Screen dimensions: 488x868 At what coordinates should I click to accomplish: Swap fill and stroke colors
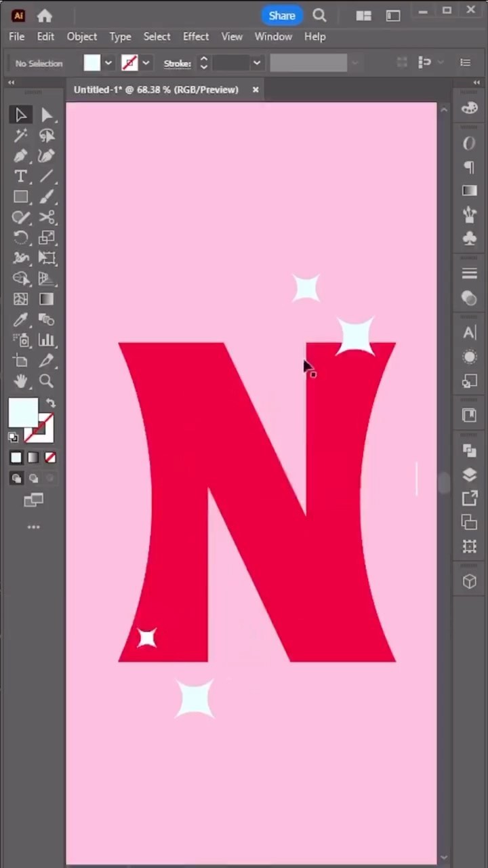[x=50, y=403]
